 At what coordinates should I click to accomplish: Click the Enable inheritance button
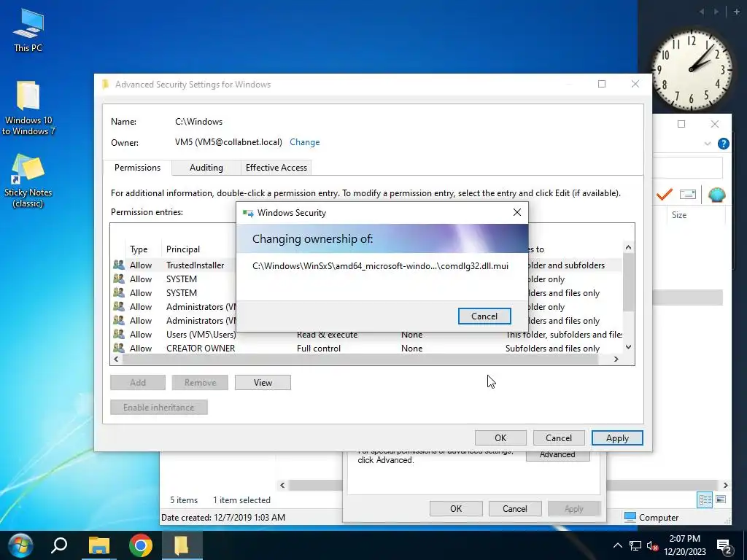pyautogui.click(x=158, y=407)
